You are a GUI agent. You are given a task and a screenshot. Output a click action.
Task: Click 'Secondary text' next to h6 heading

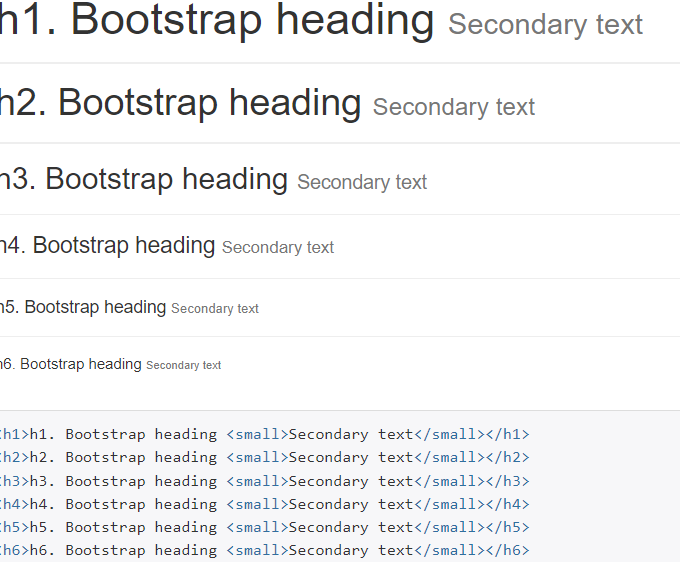coord(184,366)
